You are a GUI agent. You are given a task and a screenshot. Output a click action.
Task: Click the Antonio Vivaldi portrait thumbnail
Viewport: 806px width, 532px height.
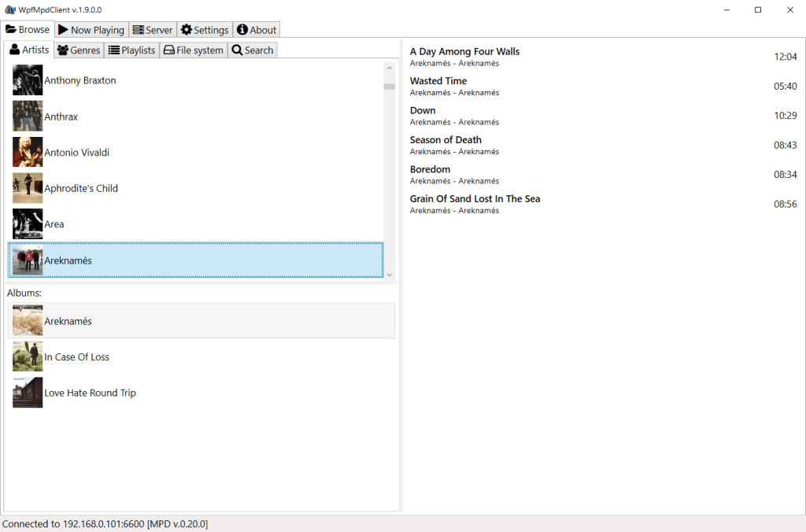pos(28,152)
